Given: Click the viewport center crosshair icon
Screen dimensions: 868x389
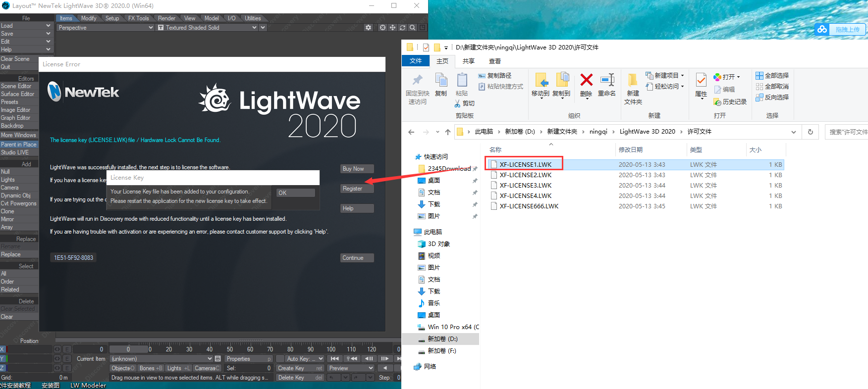Looking at the screenshot, I should click(x=382, y=28).
